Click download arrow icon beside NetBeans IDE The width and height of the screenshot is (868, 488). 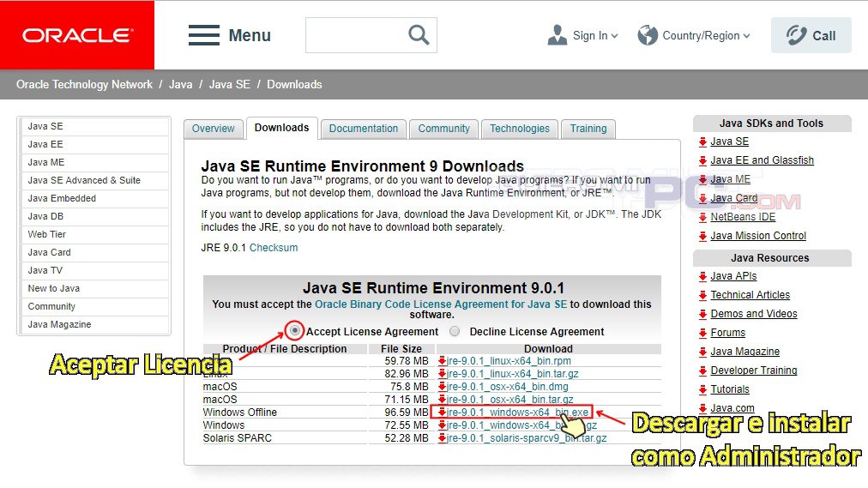tap(702, 218)
